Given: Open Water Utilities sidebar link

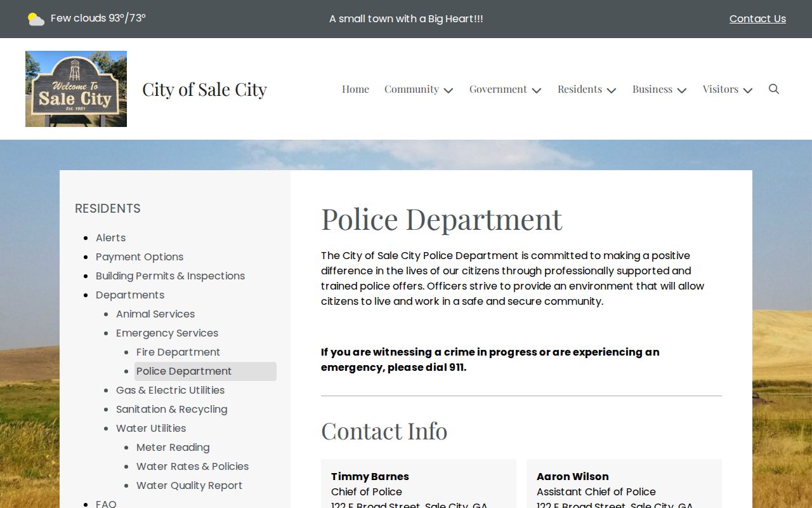Looking at the screenshot, I should (151, 428).
